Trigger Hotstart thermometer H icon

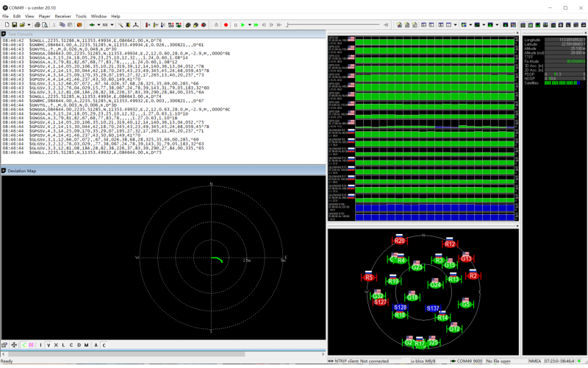coord(148,25)
